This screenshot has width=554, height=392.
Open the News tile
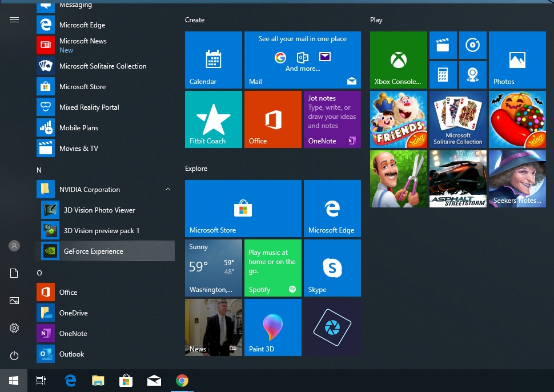click(214, 327)
